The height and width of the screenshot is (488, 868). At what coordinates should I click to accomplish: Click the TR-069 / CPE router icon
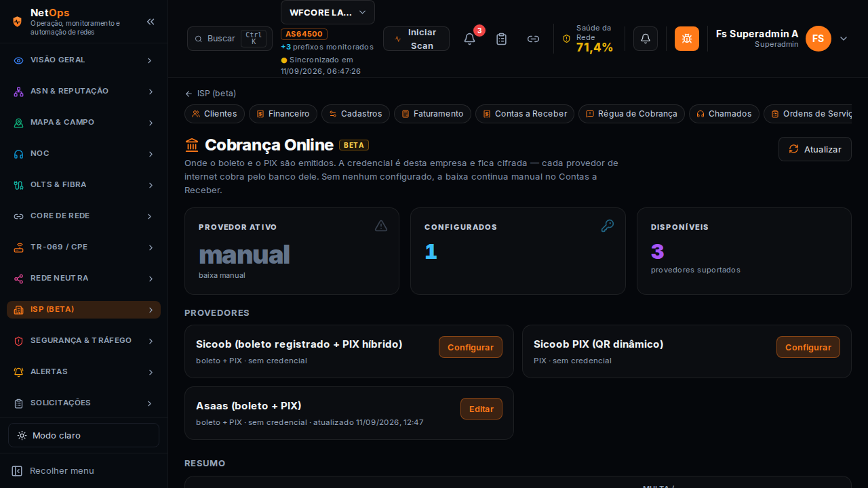click(x=19, y=247)
